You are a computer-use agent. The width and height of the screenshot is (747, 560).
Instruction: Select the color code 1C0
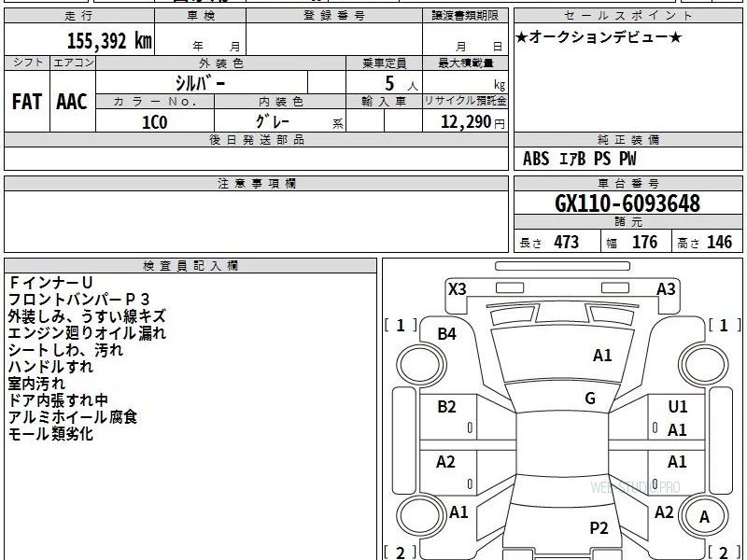155,122
